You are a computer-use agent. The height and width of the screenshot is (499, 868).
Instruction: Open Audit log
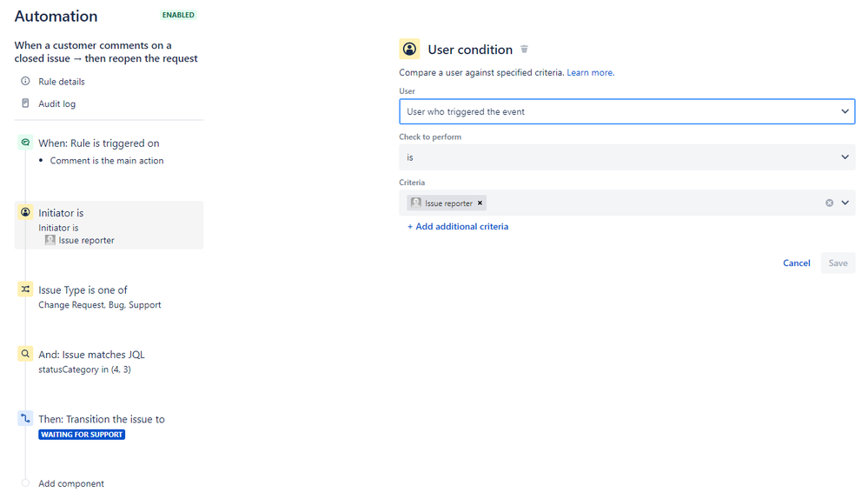tap(57, 103)
